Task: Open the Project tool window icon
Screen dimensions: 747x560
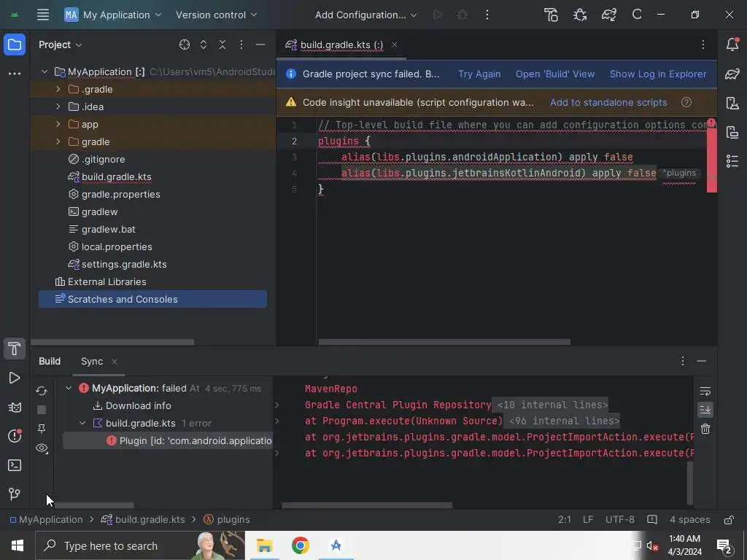Action: point(15,44)
